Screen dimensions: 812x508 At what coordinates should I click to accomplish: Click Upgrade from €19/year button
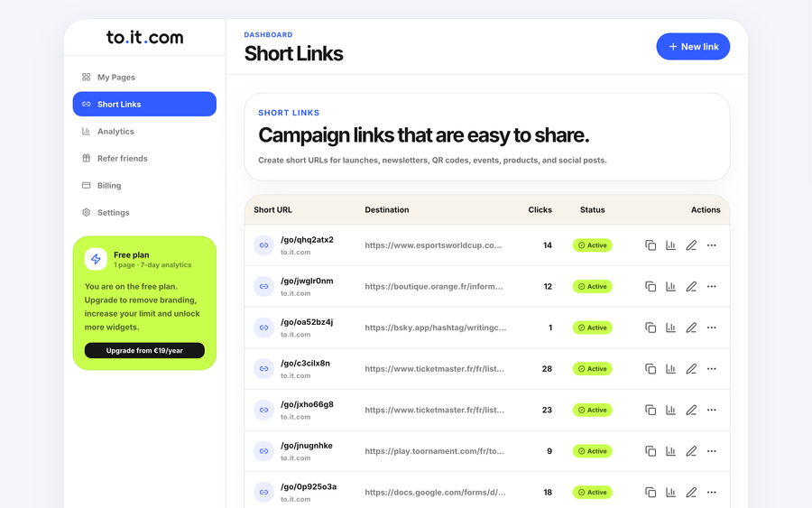(x=144, y=351)
